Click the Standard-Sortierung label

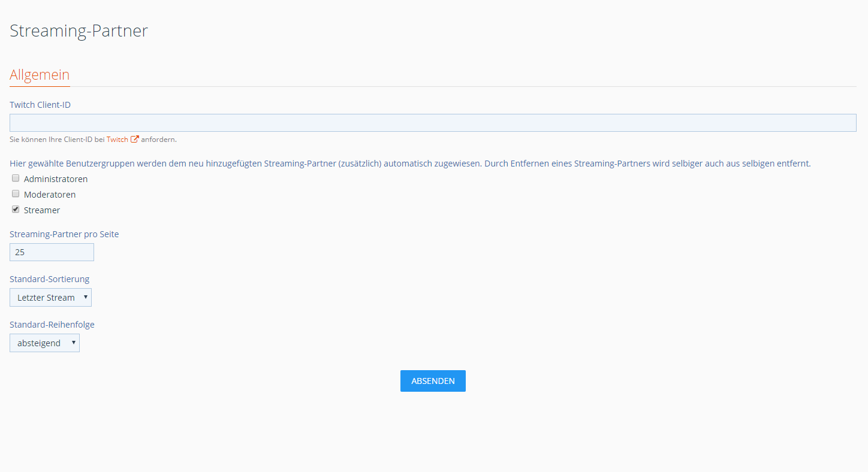[49, 279]
